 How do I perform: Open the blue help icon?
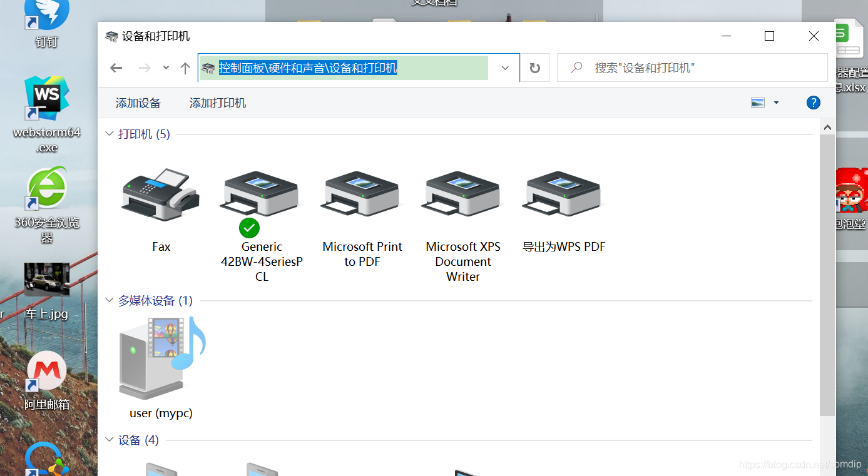coord(814,103)
